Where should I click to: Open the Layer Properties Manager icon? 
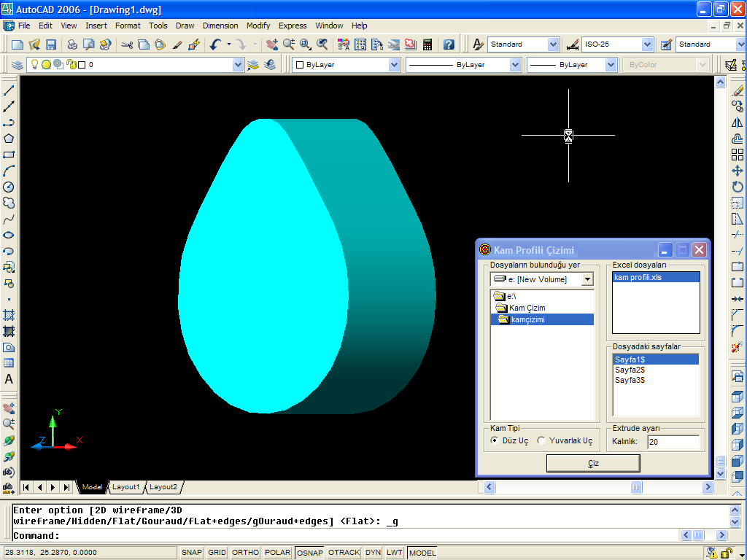click(18, 65)
